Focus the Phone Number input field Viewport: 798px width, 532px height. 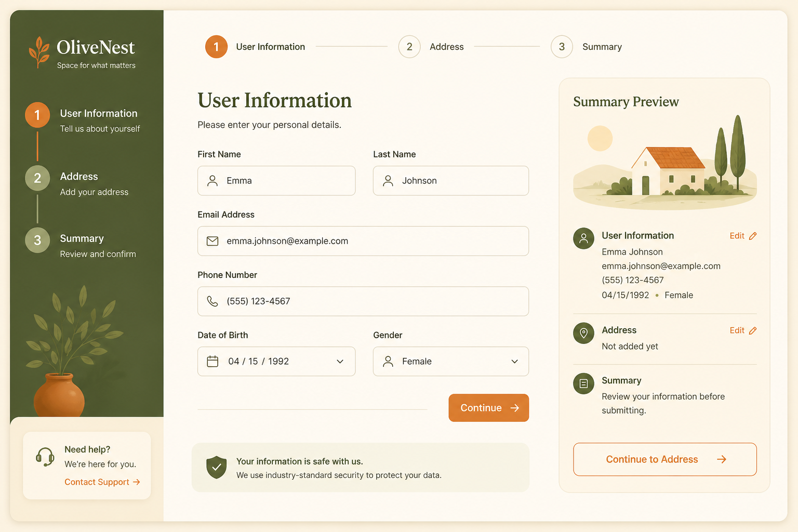pos(363,301)
